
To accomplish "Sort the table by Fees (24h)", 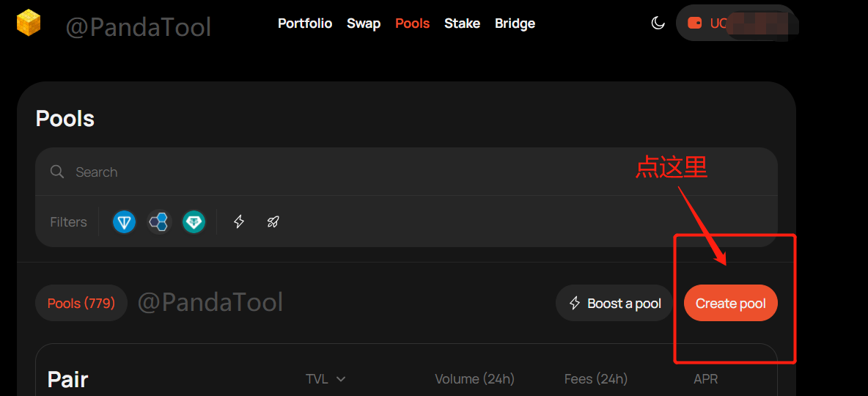I will [x=595, y=379].
